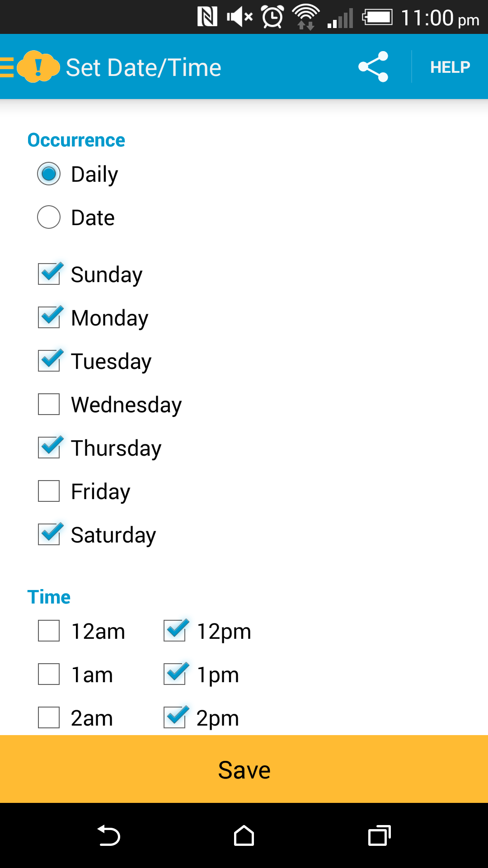488x868 pixels.
Task: Save the date and time settings
Action: [244, 769]
